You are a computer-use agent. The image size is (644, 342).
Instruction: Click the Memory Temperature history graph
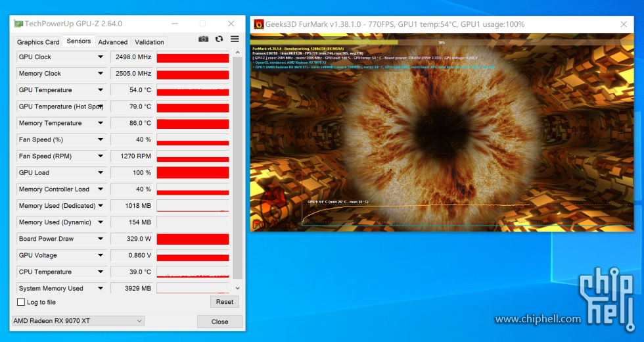click(193, 124)
